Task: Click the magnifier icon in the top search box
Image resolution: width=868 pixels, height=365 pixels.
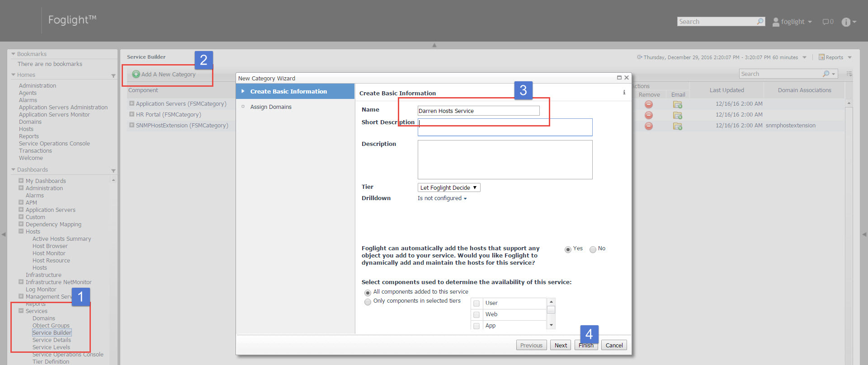Action: click(x=760, y=21)
